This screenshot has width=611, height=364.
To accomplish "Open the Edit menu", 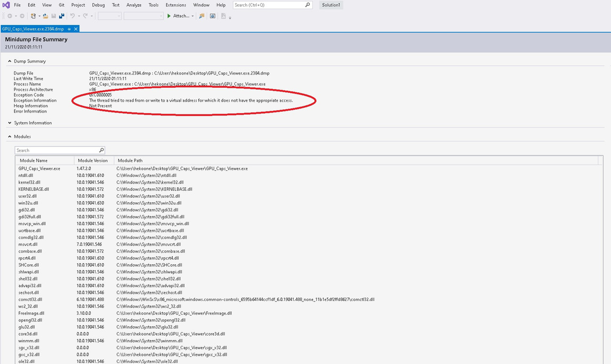I will tap(32, 5).
